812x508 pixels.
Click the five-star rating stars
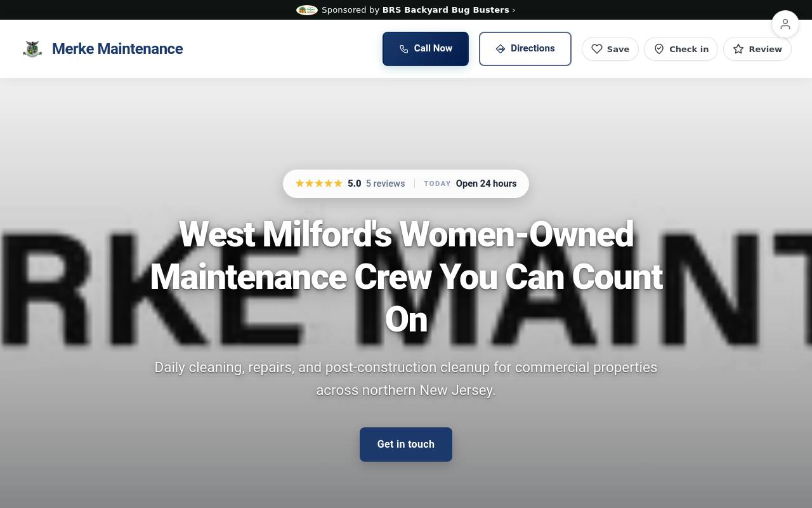[319, 184]
